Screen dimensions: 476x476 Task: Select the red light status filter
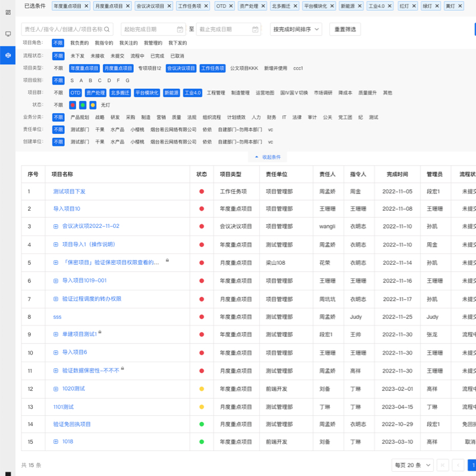[73, 105]
